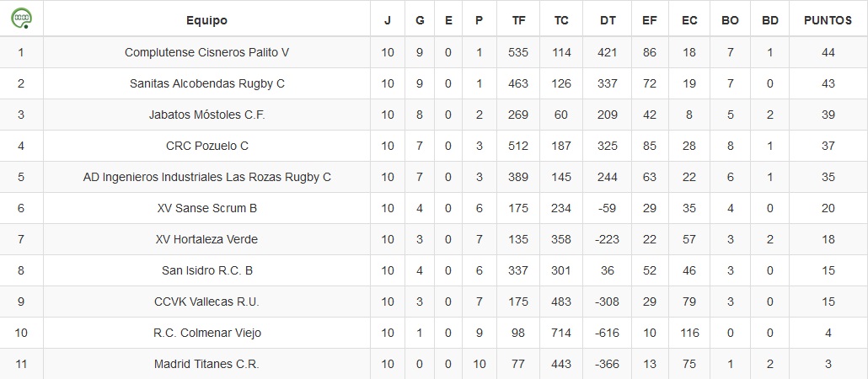Select XV Sanse Scrum B row

click(434, 208)
